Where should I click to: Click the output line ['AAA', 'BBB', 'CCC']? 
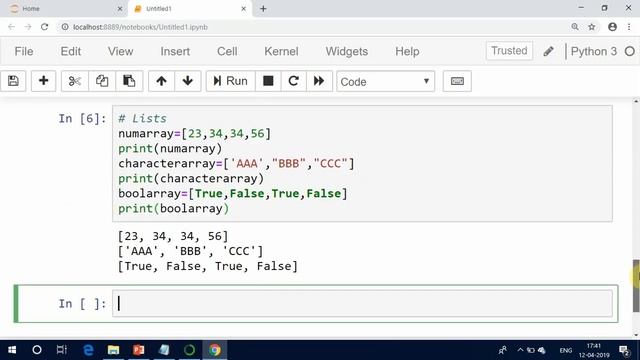point(191,251)
